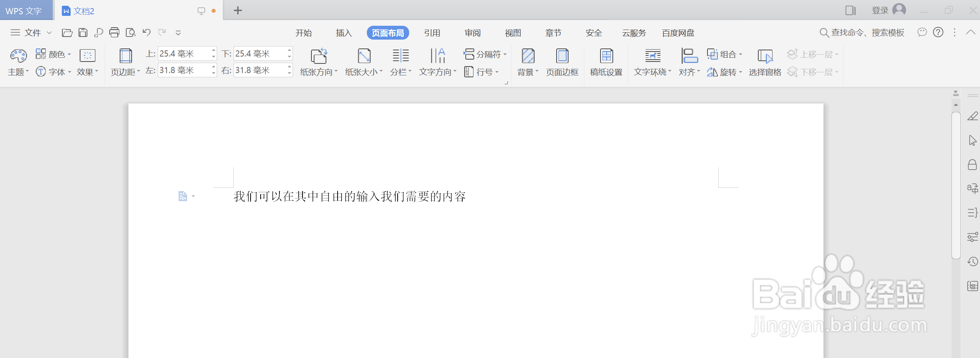The image size is (980, 358).
Task: Open the Effects (效果) menu
Action: click(x=88, y=63)
